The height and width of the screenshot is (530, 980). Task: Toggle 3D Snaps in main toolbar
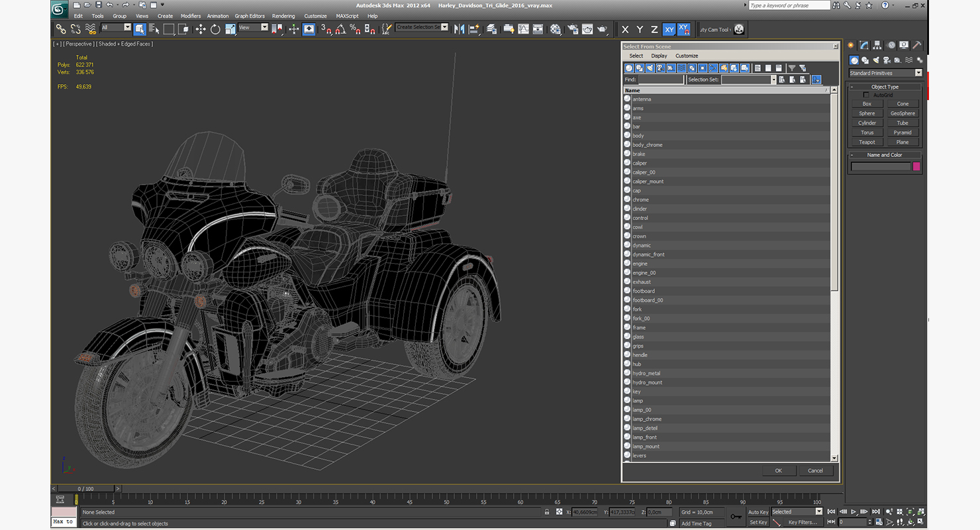click(x=326, y=29)
